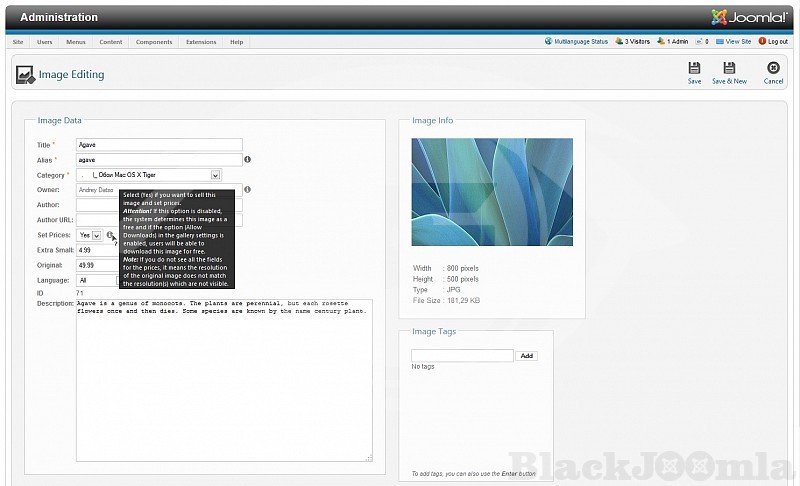Open the Components menu

coord(154,42)
